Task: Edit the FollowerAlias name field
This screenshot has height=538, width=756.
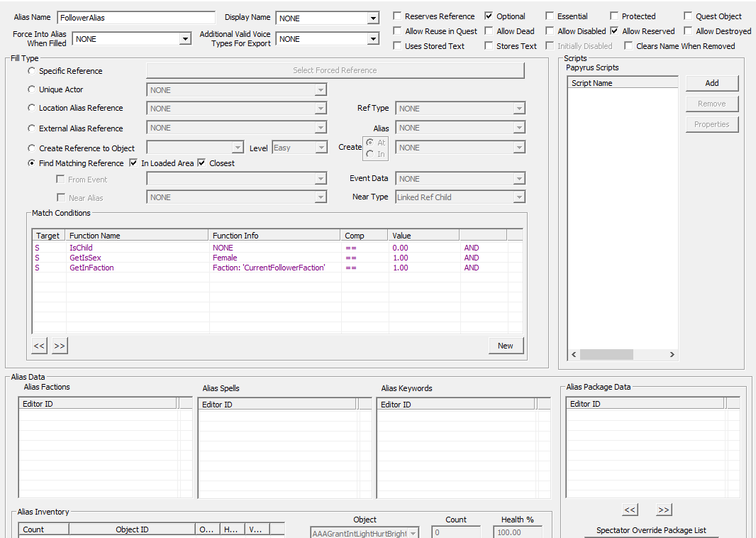Action: pyautogui.click(x=135, y=16)
